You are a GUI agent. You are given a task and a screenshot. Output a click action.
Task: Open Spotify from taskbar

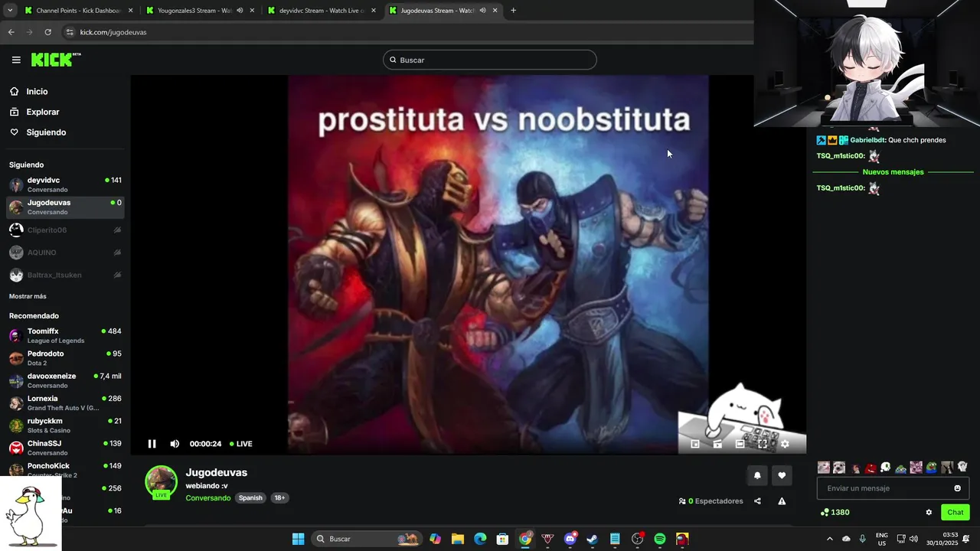point(660,539)
